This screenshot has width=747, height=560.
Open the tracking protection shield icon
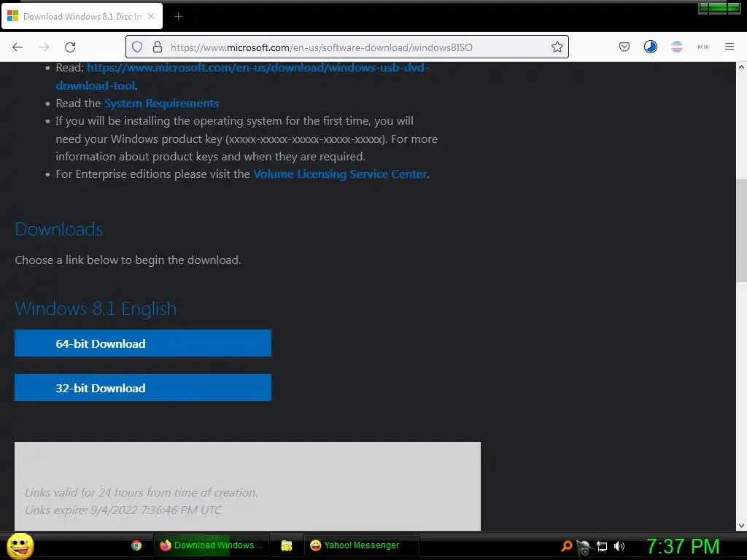pyautogui.click(x=137, y=47)
